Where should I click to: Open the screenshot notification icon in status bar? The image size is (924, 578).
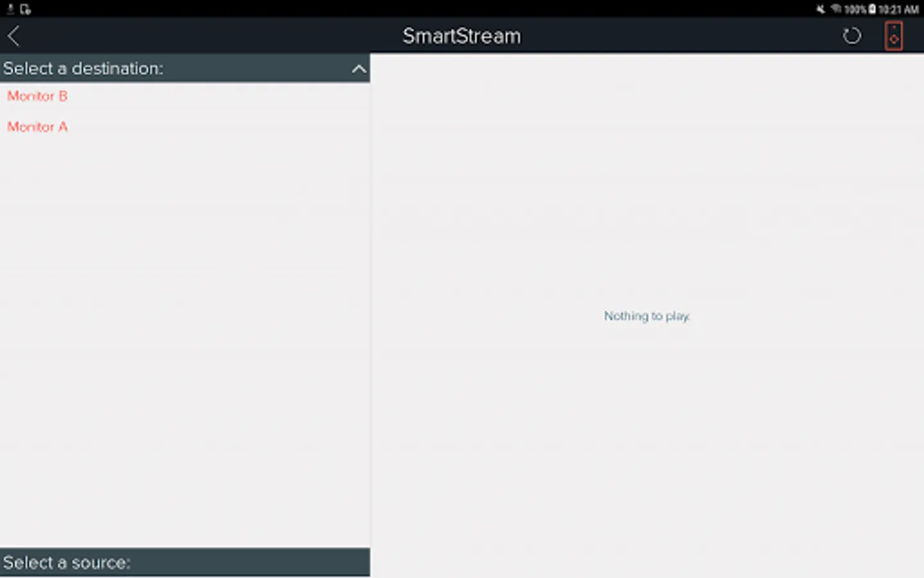[26, 9]
